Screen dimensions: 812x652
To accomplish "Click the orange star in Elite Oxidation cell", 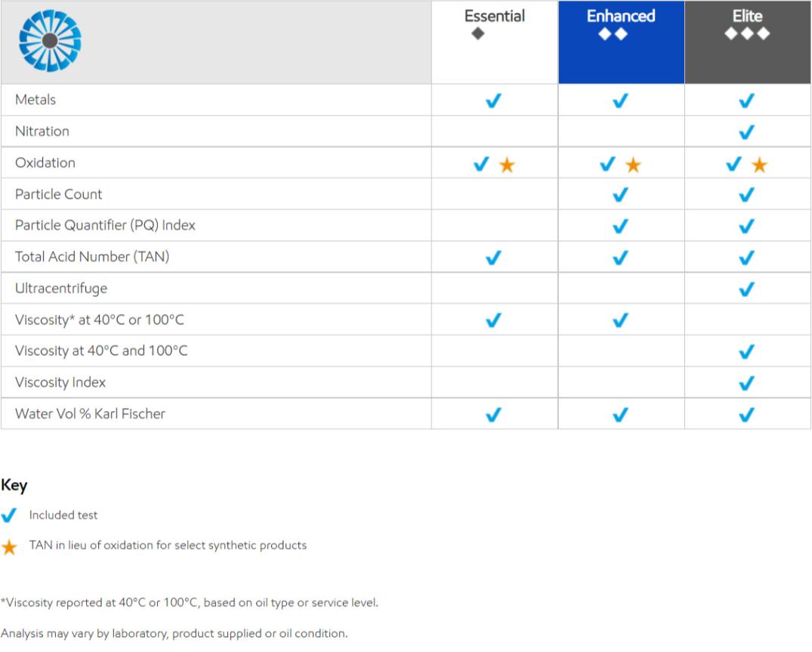I will coord(759,165).
